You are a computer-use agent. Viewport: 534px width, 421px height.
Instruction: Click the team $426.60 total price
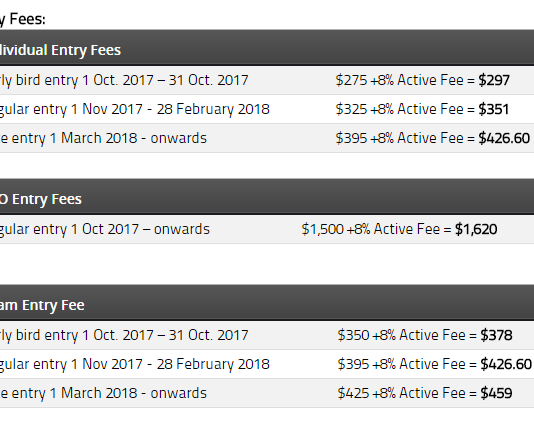tap(506, 364)
